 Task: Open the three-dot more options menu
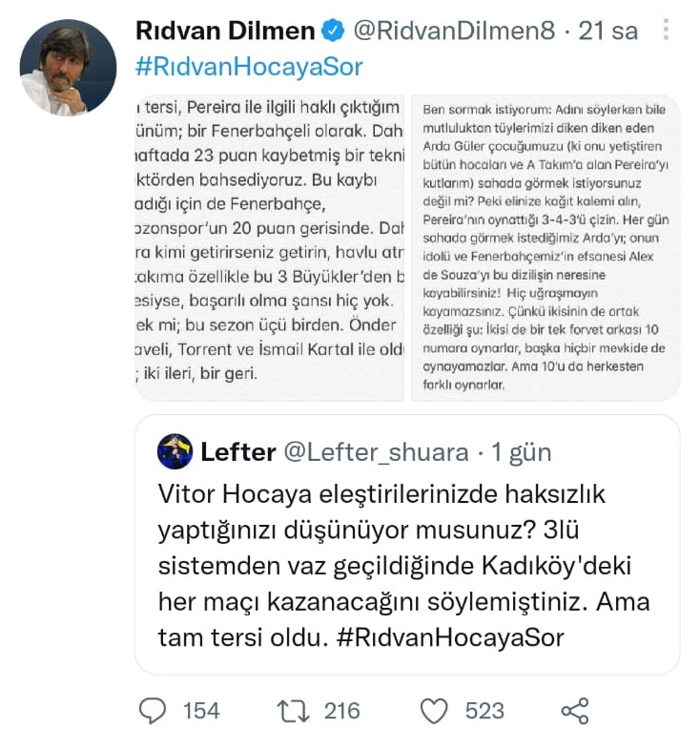point(666,30)
